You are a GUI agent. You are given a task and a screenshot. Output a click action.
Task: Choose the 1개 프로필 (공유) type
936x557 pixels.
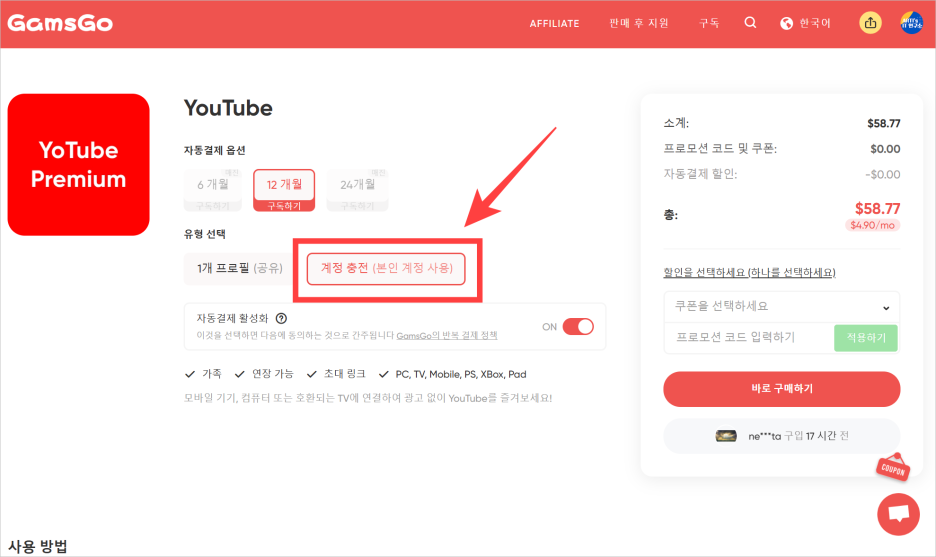240,268
